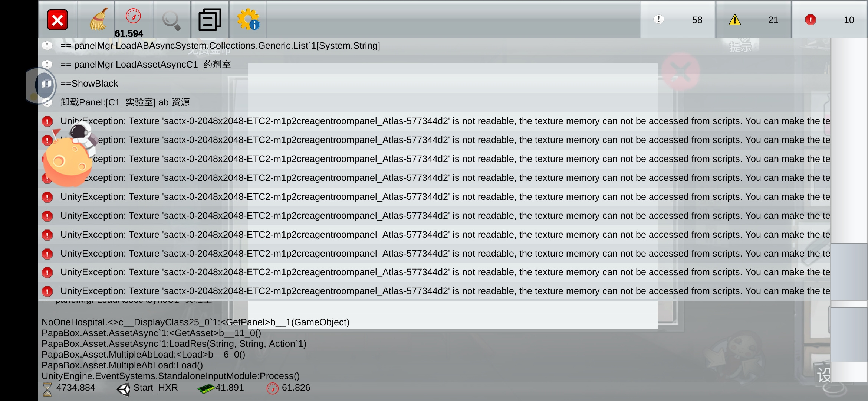Toggle the info log filter showing 58
Image resolution: width=868 pixels, height=401 pixels.
678,20
